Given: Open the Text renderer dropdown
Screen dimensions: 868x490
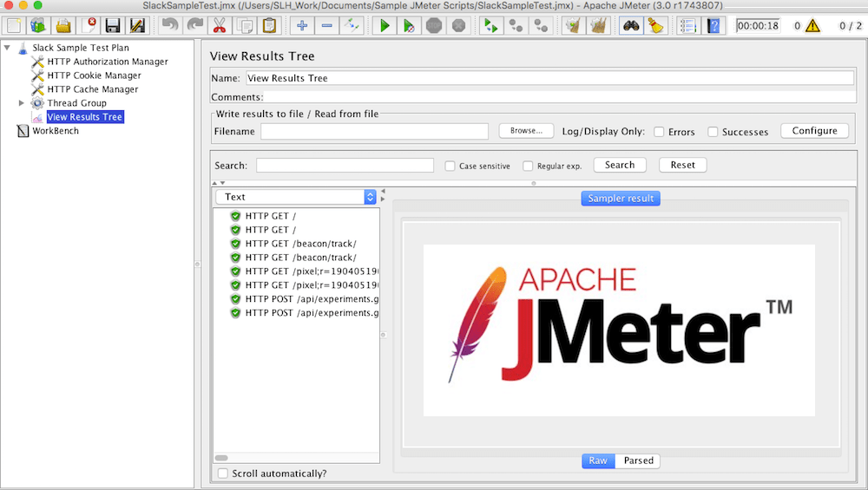Looking at the screenshot, I should pos(296,197).
